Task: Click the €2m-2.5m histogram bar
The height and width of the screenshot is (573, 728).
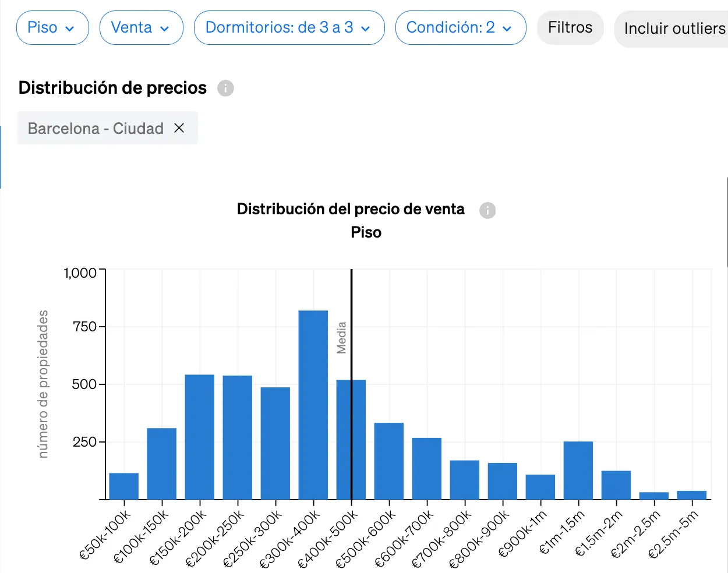Action: [654, 496]
